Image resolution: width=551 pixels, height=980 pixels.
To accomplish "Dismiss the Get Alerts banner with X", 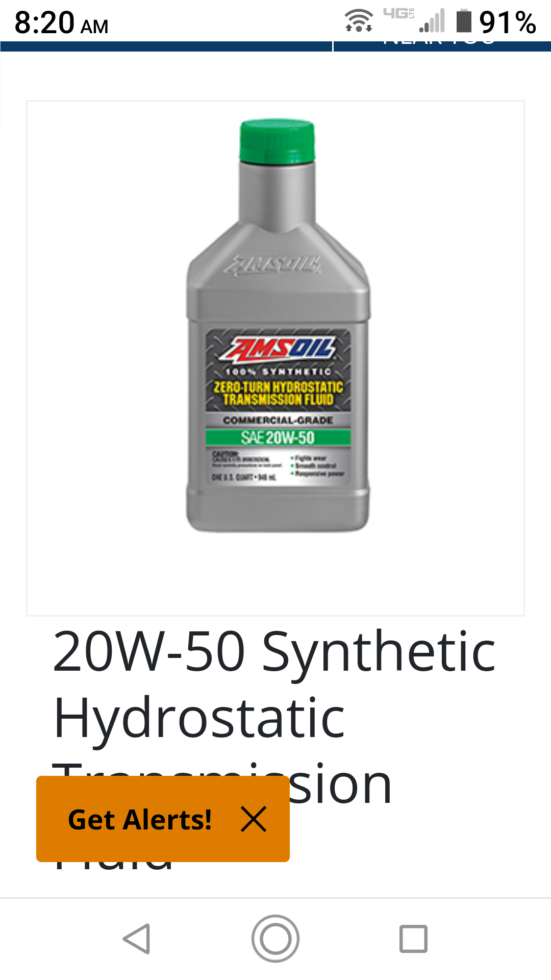I will click(x=254, y=819).
